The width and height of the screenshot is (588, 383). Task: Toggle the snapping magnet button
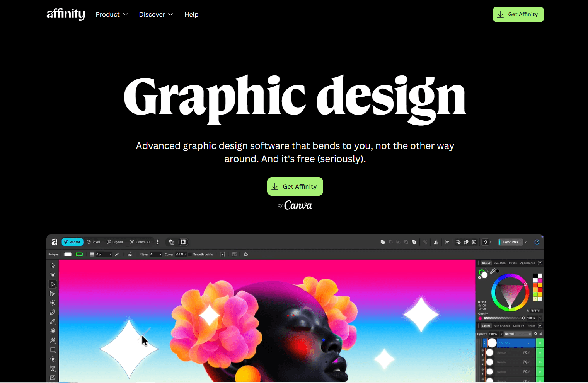point(486,242)
